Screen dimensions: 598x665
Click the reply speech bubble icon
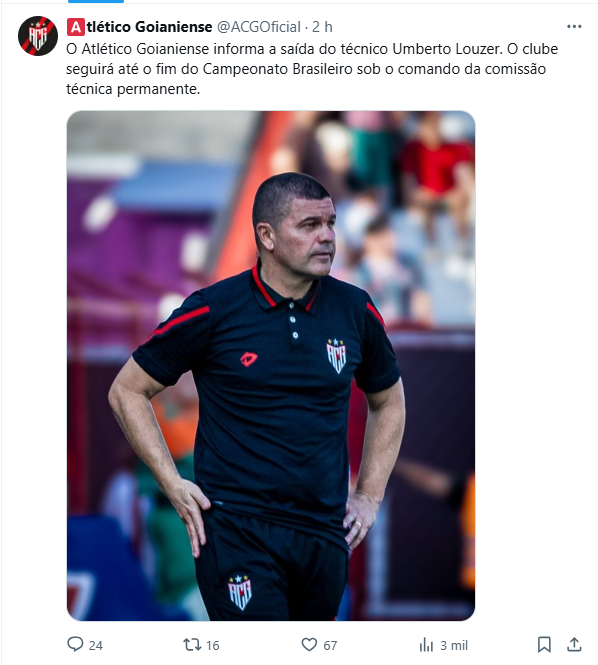[75, 644]
